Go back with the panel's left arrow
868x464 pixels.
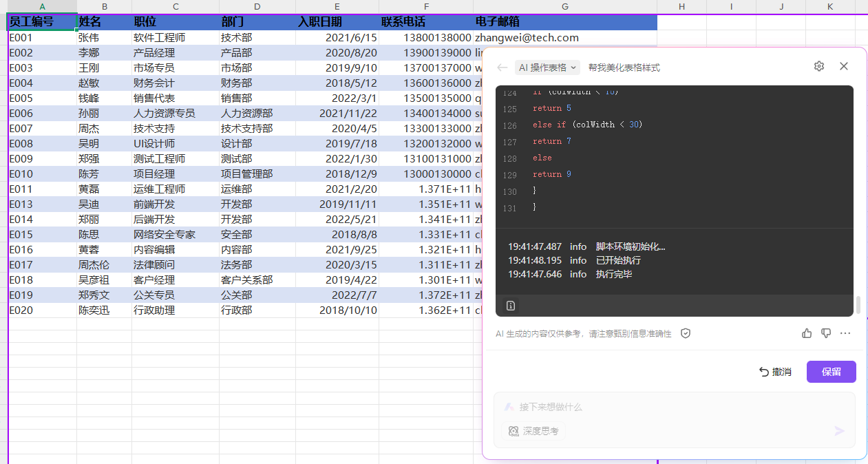[502, 67]
